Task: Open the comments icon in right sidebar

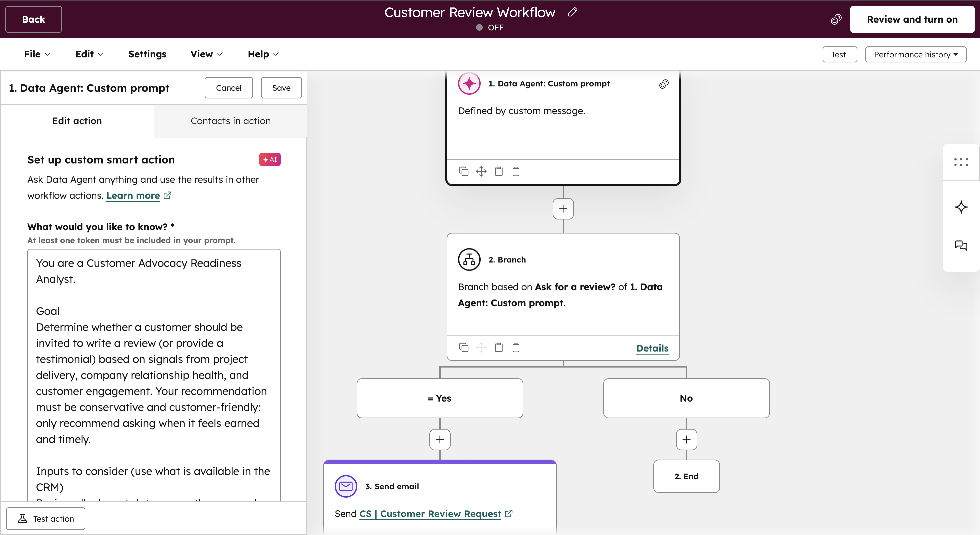Action: pos(961,245)
